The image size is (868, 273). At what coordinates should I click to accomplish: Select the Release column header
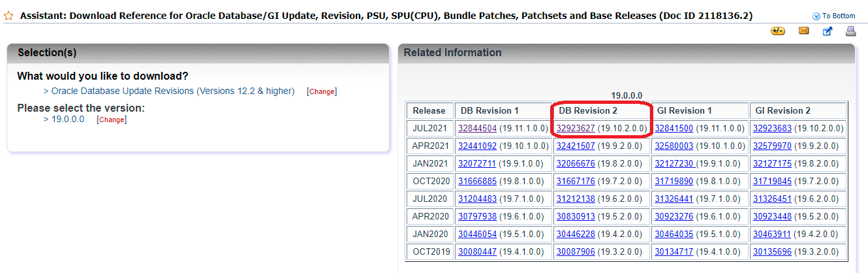click(429, 111)
